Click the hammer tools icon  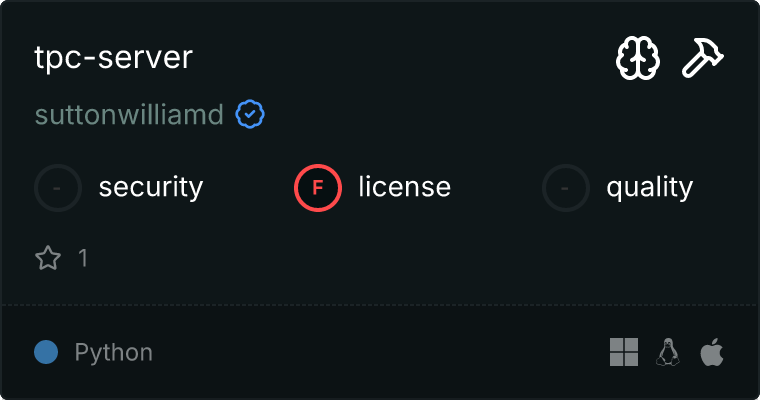[703, 59]
